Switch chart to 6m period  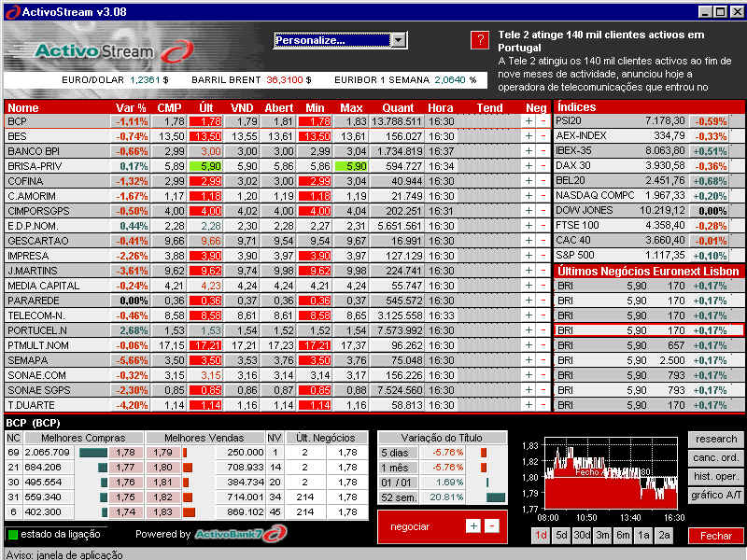624,535
